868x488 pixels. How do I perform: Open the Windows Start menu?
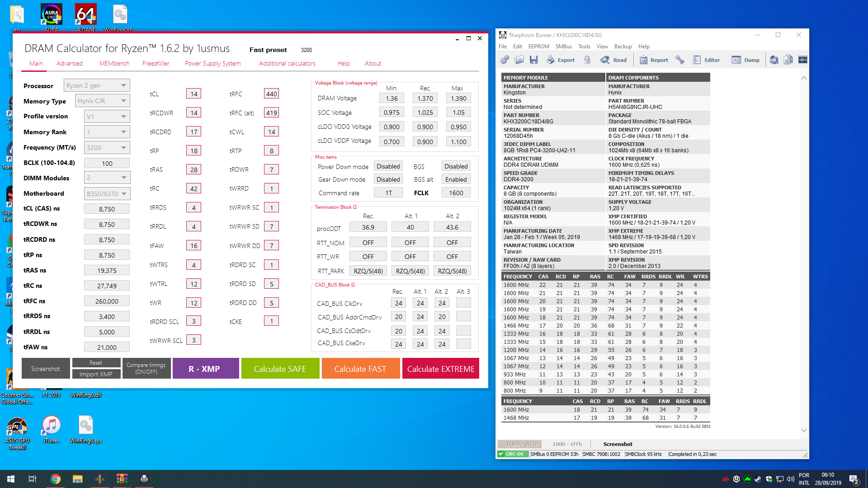tap(11, 479)
